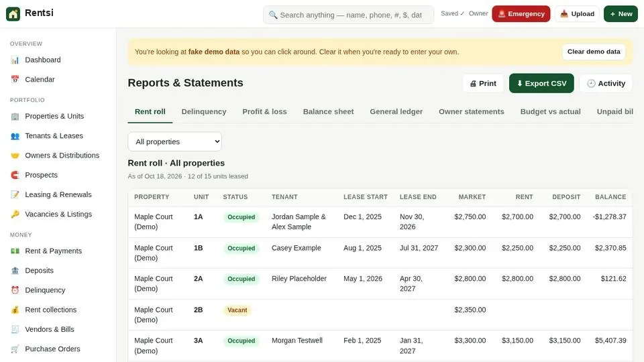Click the Rentsi house logo icon
This screenshot has height=362, width=644.
[13, 14]
